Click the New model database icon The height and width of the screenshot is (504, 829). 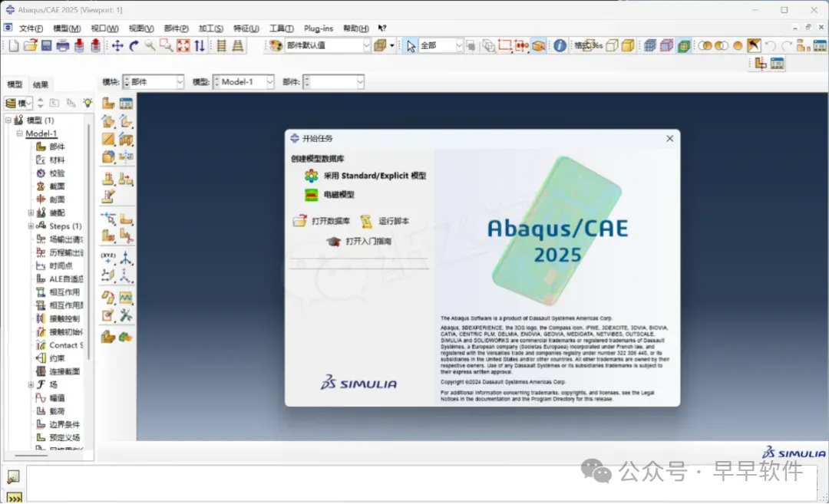pos(14,46)
